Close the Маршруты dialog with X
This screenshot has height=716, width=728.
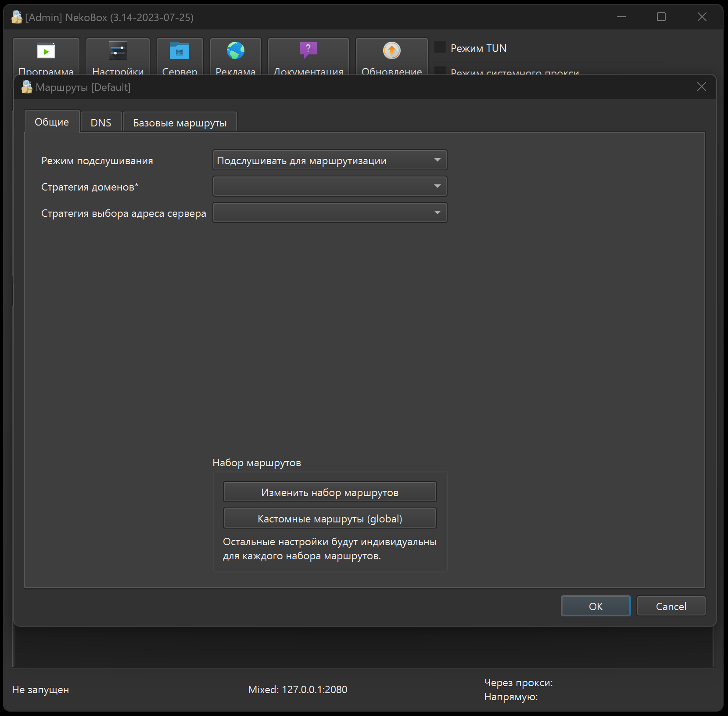[x=701, y=87]
